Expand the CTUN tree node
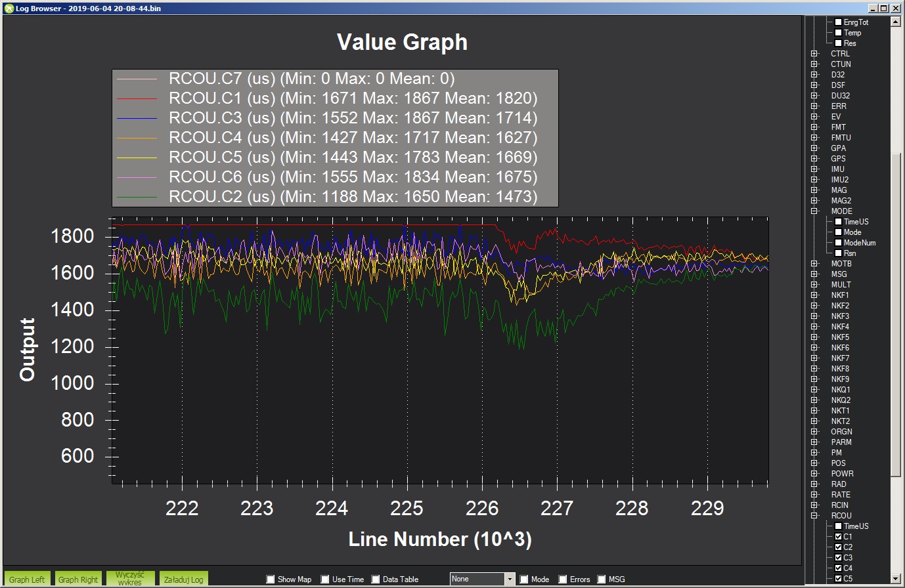Screen dimensions: 905x588 tap(814, 64)
